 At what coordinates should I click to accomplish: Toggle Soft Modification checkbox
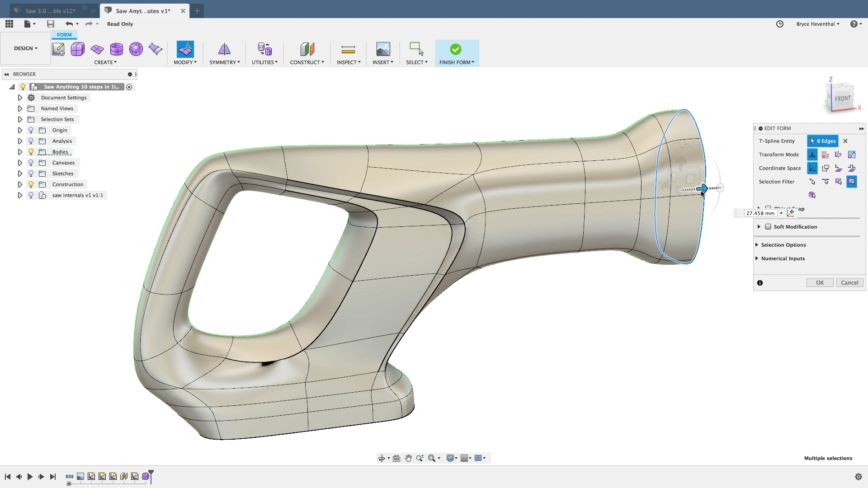click(x=768, y=227)
